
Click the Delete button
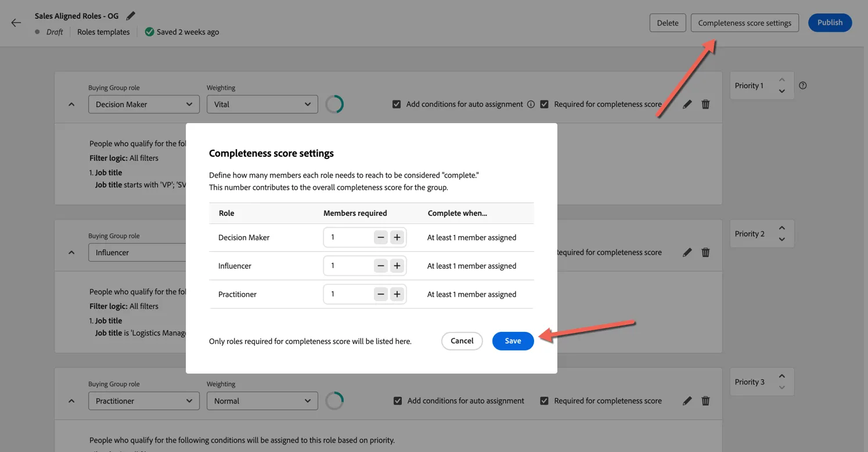click(668, 23)
